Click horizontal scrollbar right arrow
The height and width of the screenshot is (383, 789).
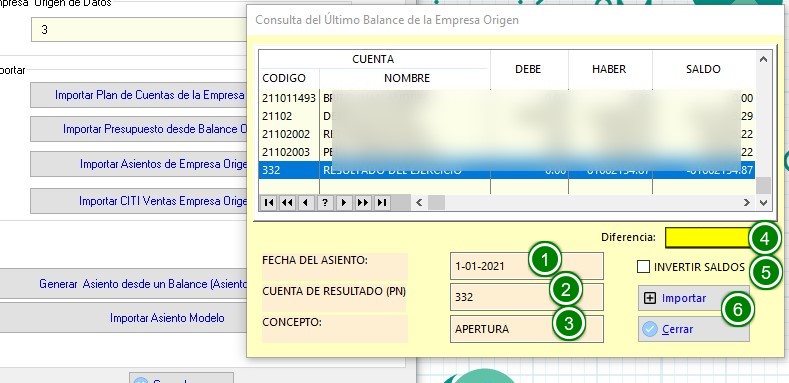[x=747, y=202]
